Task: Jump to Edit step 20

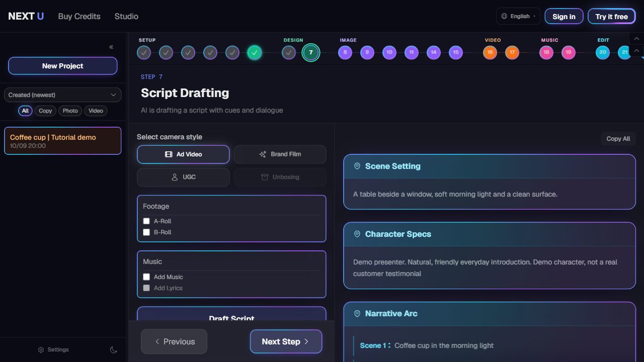Action: click(x=603, y=52)
